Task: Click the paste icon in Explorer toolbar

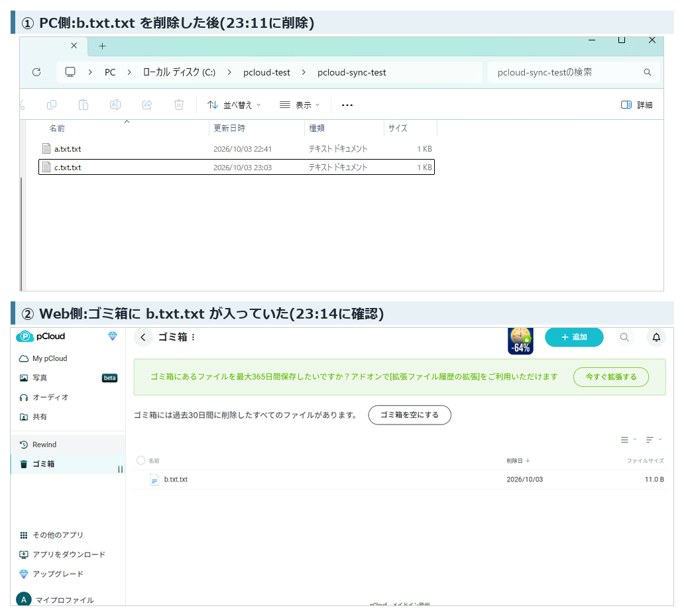Action: pyautogui.click(x=84, y=105)
